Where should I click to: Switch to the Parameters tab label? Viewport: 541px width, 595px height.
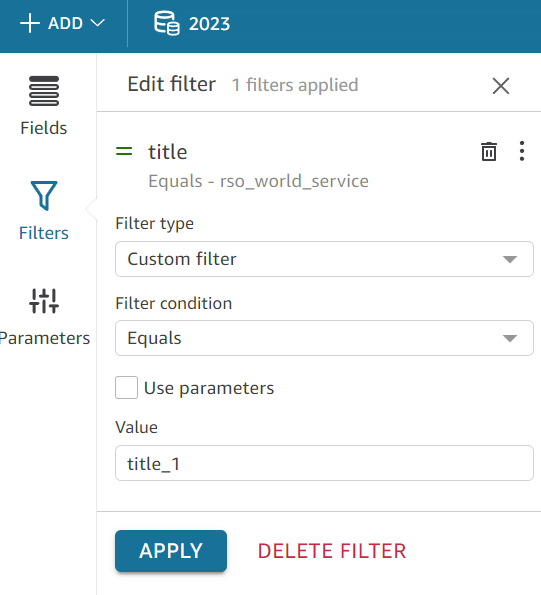tap(45, 338)
